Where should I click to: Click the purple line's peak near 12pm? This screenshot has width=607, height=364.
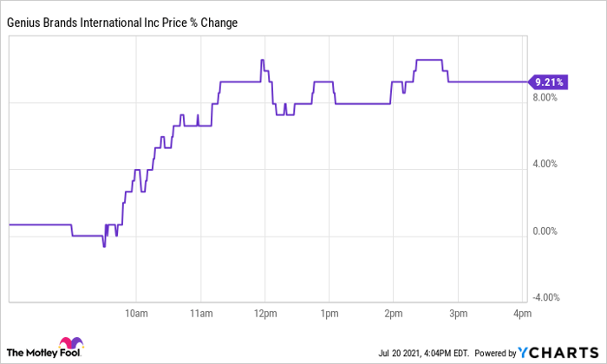coord(263,61)
